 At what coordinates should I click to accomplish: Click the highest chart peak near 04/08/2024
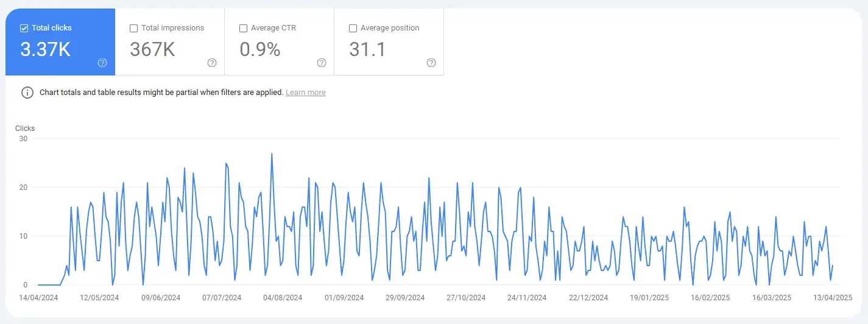pyautogui.click(x=272, y=153)
